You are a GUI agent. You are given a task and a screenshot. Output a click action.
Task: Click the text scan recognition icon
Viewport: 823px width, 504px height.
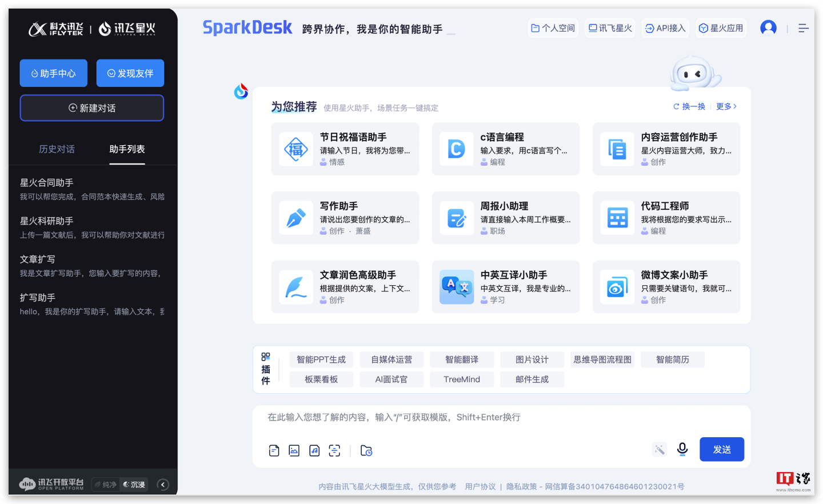tap(334, 451)
